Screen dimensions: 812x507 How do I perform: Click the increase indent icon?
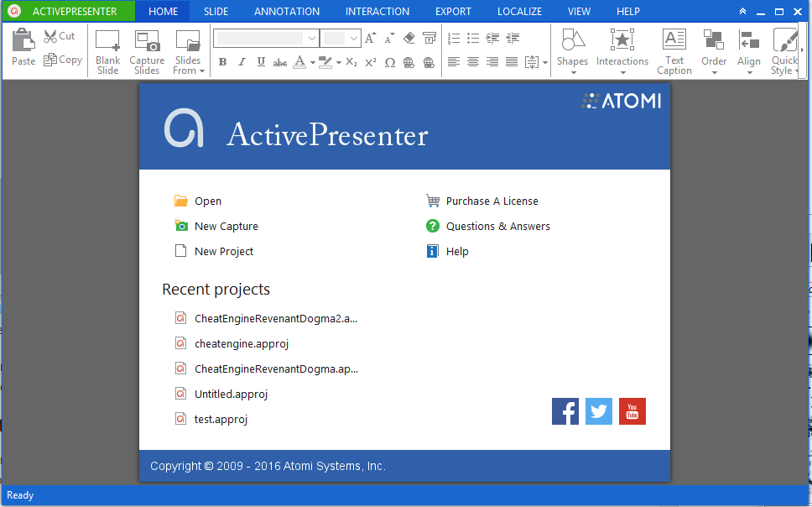click(x=492, y=38)
